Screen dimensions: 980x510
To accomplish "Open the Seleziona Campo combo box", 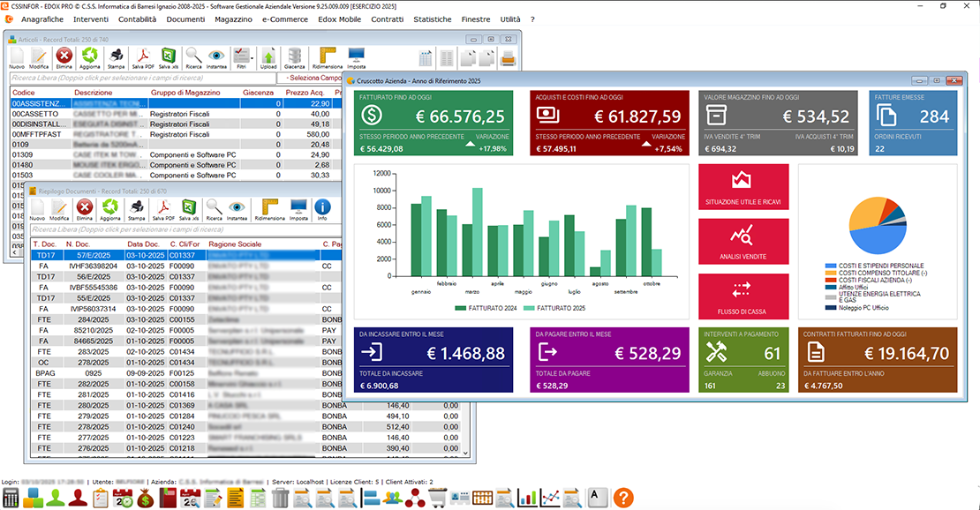I will tap(309, 78).
